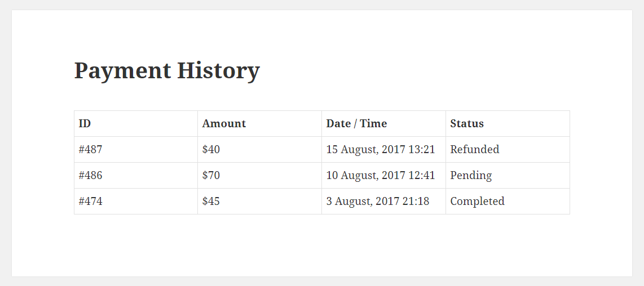Select the 3 August, 2017 21:18 date

(378, 201)
